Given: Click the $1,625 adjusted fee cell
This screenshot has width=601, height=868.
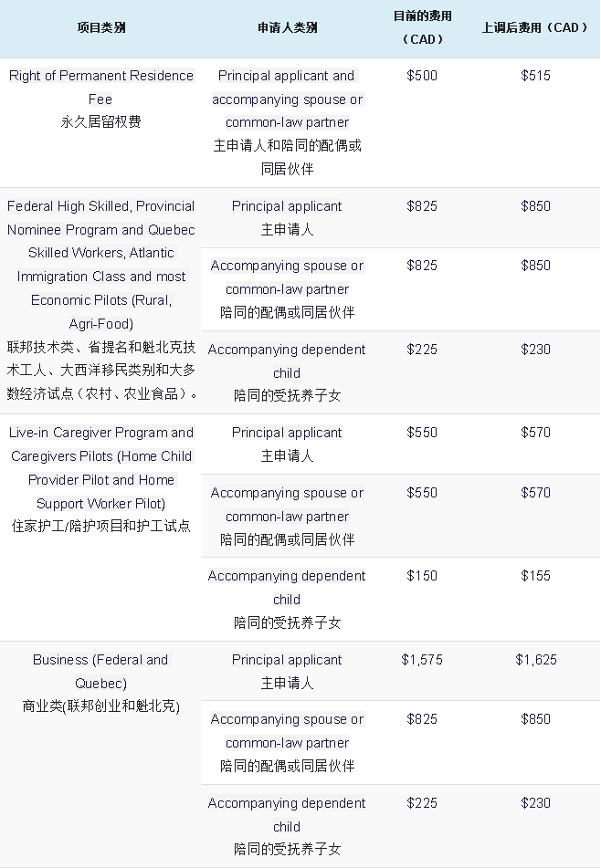Looking at the screenshot, I should point(535,660).
